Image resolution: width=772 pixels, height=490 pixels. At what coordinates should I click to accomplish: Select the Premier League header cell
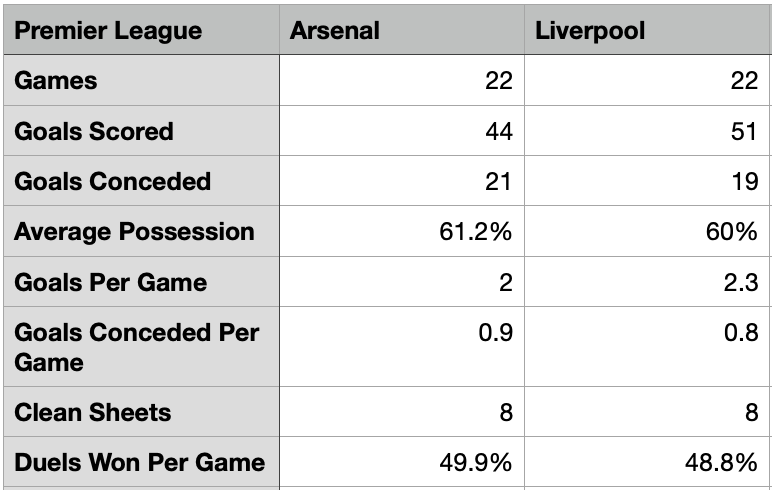[141, 30]
